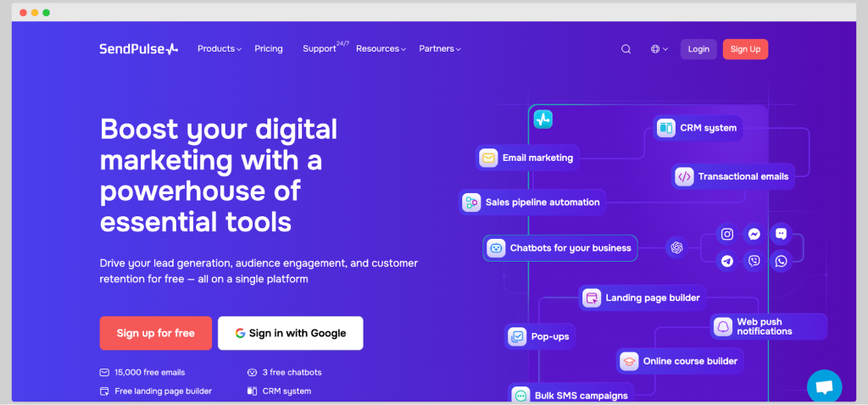Screen dimensions: 868x405
Task: Click the Google logo in sign-in button
Action: [240, 333]
